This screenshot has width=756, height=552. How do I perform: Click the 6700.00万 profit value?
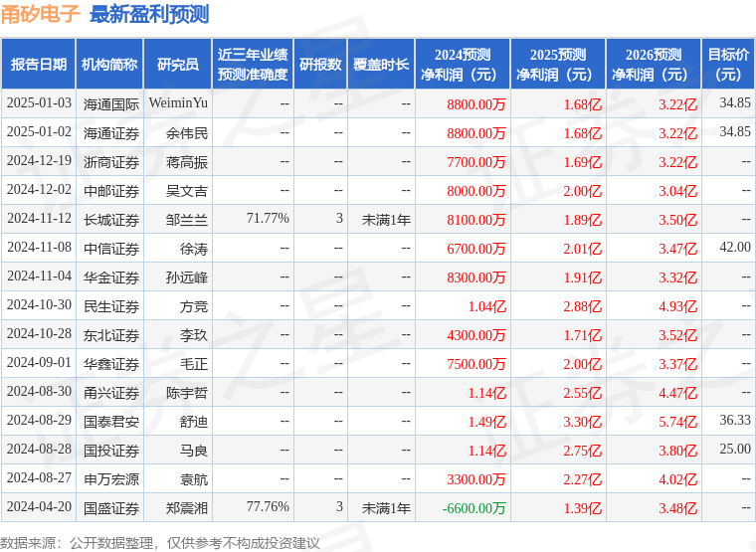point(476,249)
